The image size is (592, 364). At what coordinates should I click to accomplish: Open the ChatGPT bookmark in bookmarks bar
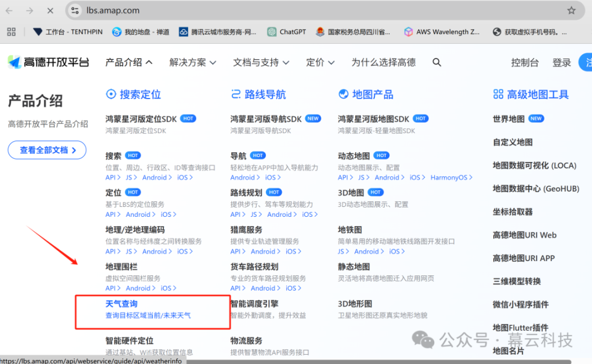coord(286,31)
